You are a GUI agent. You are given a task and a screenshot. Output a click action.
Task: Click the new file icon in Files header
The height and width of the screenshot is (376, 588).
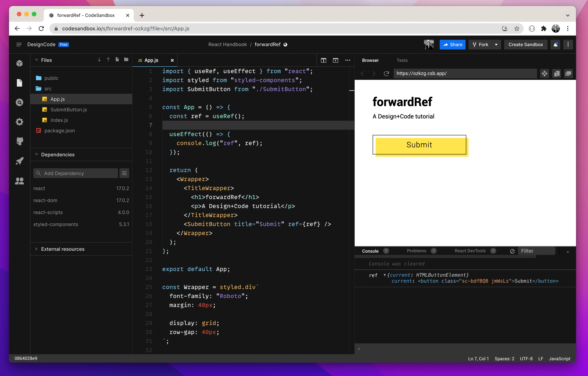click(x=117, y=60)
